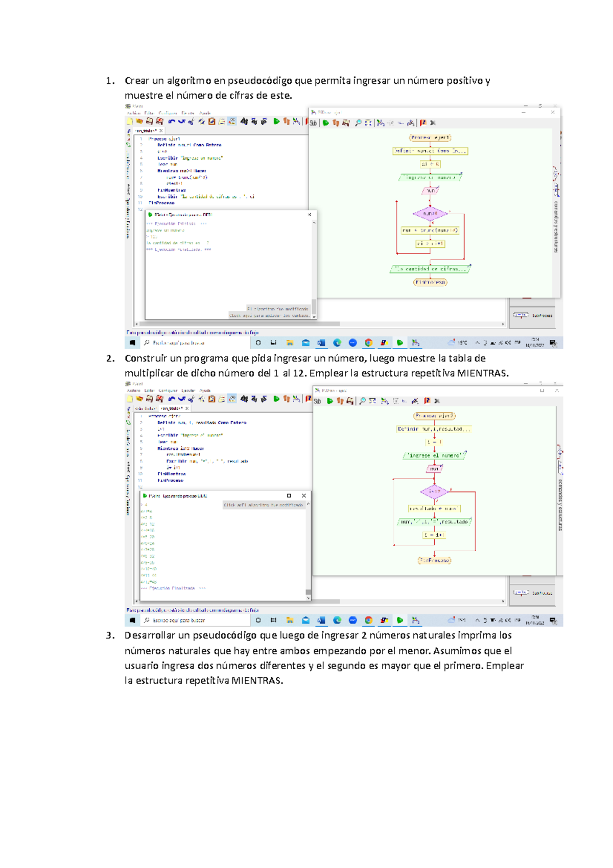Expand the system tray chevron in exercise 2 taskbar

477,621
